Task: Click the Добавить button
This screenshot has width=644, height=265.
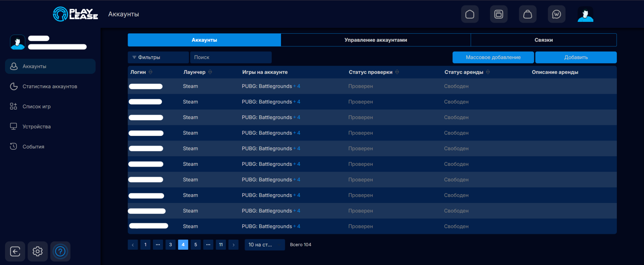Action: [x=576, y=57]
